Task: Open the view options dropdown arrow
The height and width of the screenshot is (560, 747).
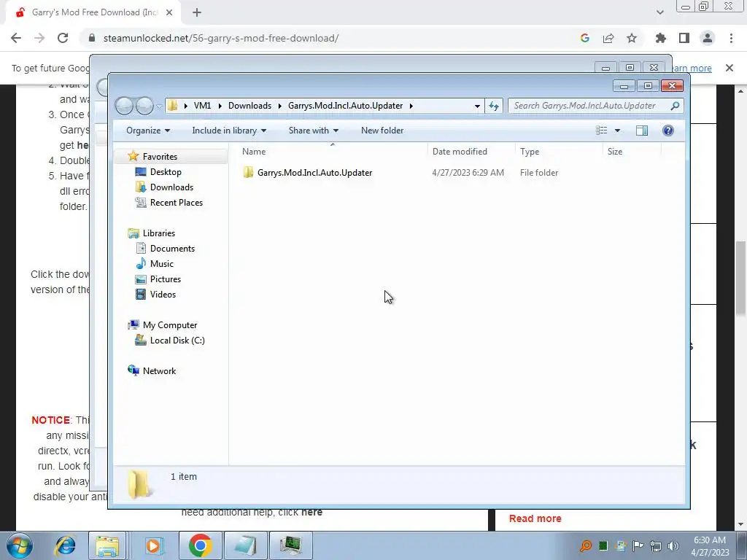Action: click(617, 131)
